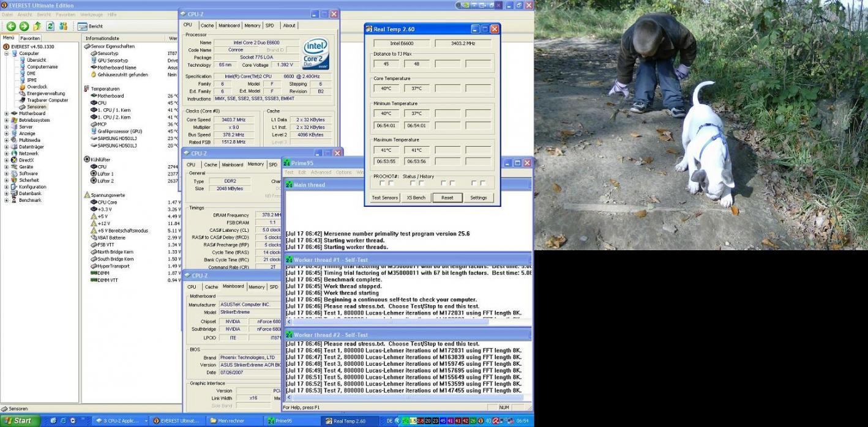The image size is (868, 427).
Task: Switch to SPD tab in top CPU-Z window
Action: pos(270,26)
